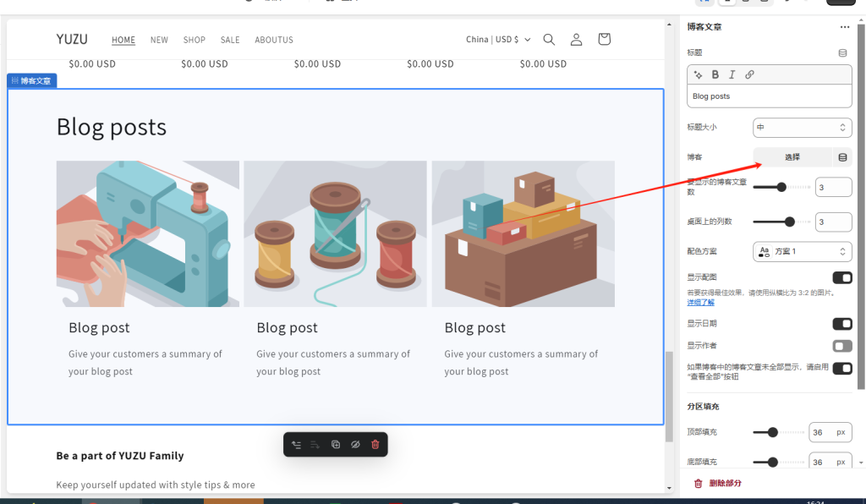
Task: Click the red trash icon in floating toolbar
Action: pyautogui.click(x=375, y=445)
